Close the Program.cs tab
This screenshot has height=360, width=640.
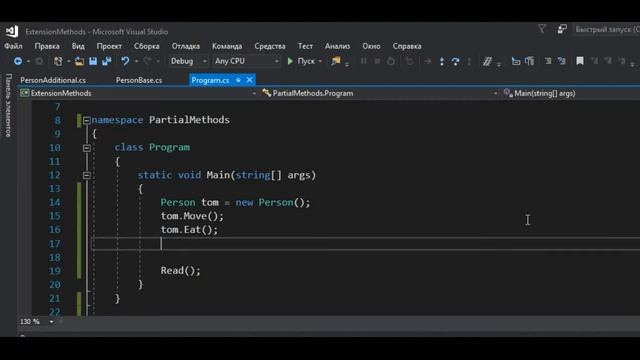tap(249, 80)
